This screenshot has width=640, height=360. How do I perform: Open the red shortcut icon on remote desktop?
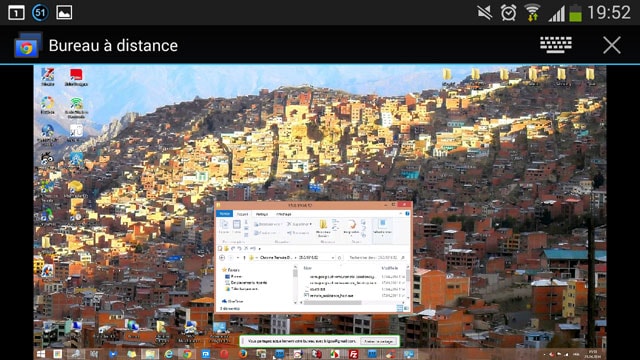pyautogui.click(x=76, y=75)
